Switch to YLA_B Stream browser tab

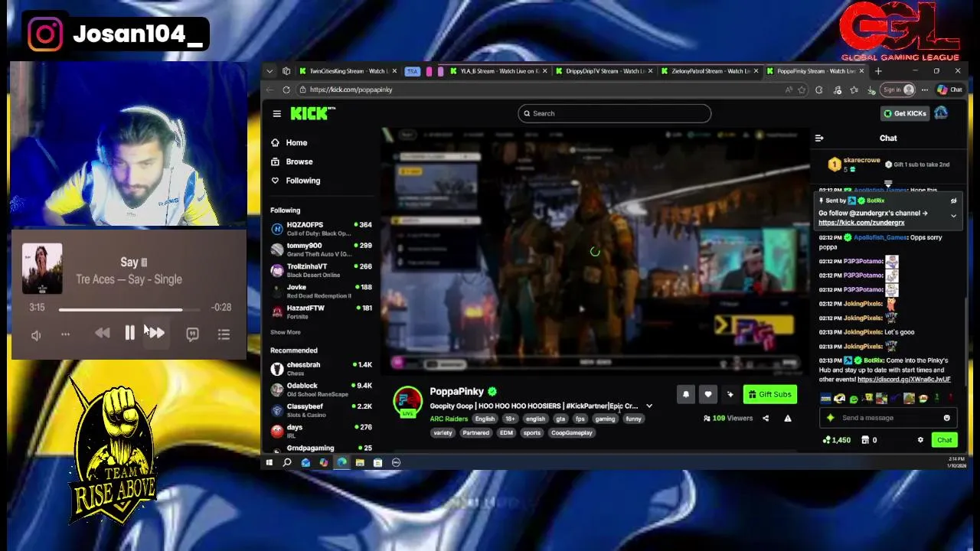(x=498, y=71)
